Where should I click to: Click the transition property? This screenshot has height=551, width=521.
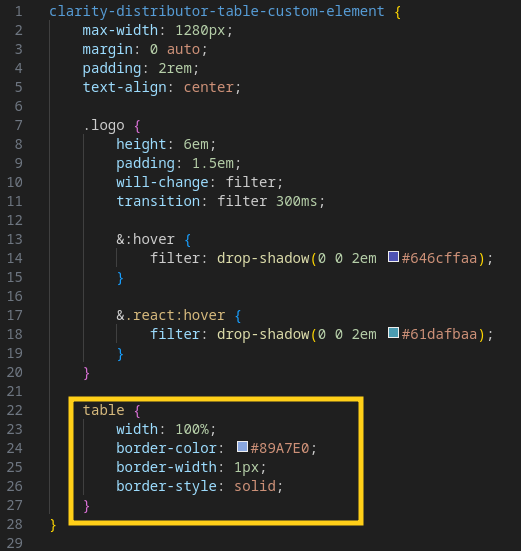158,201
